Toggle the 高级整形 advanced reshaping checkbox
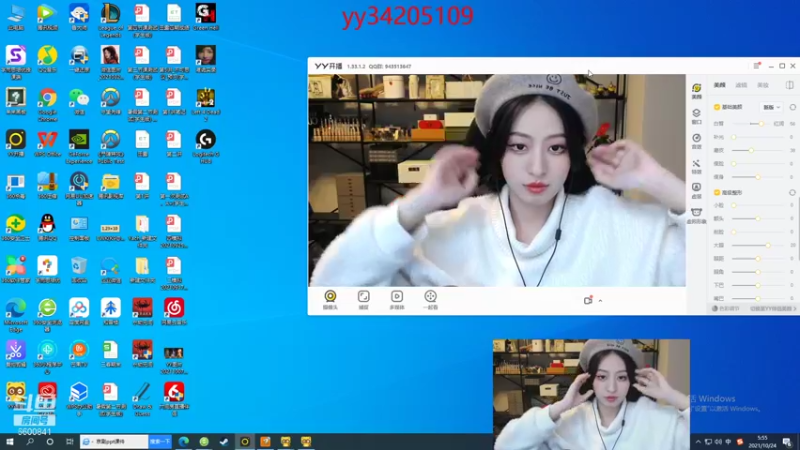This screenshot has width=800, height=450. tap(717, 192)
